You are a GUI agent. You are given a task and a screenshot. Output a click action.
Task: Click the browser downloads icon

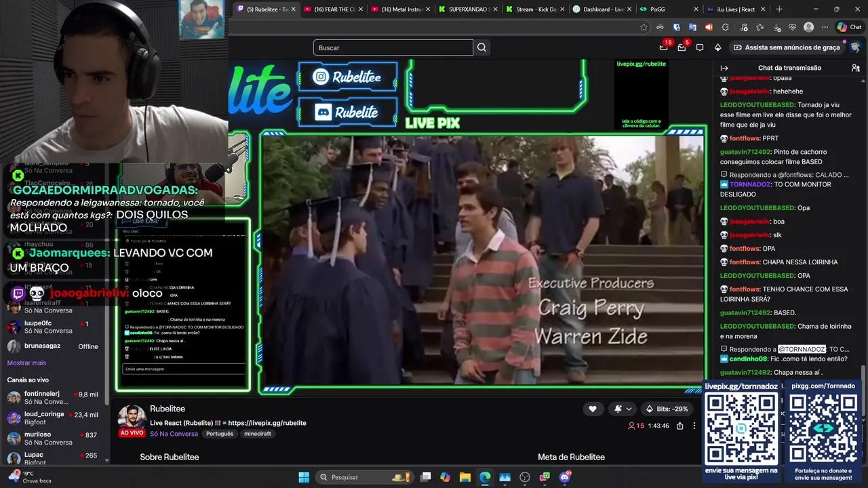click(x=776, y=27)
